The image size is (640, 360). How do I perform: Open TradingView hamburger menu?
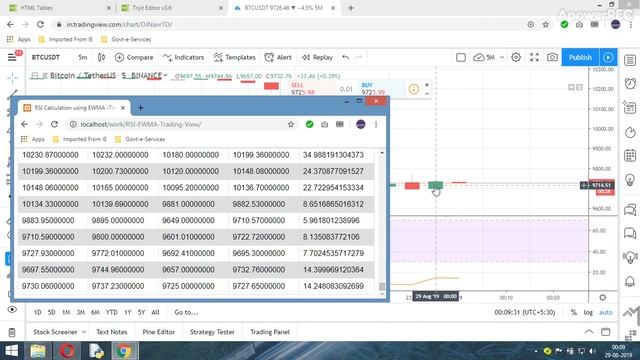click(12, 57)
